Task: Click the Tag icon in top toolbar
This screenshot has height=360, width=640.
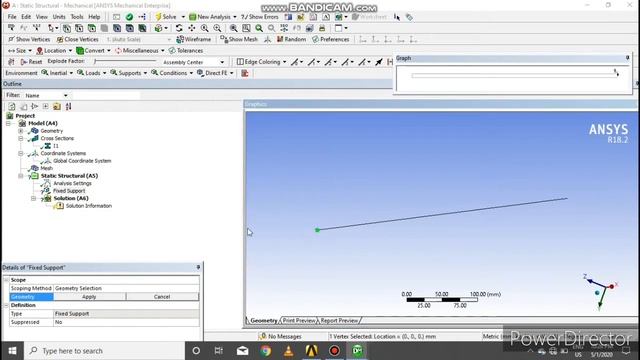Action: (x=409, y=17)
